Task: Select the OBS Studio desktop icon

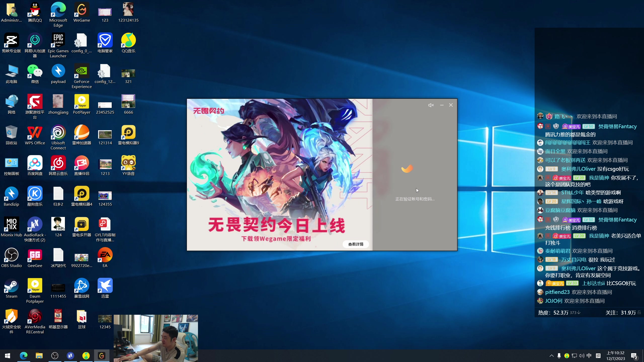Action: coord(12,258)
